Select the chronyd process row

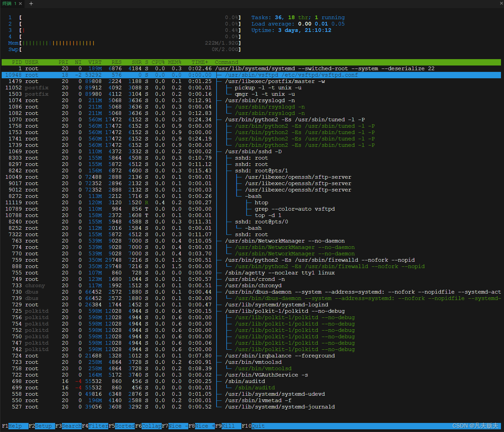coord(251,286)
